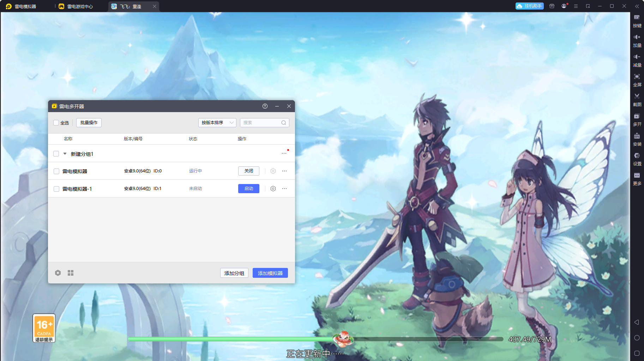Tap the Android home circle button
This screenshot has width=644, height=361.
637,338
